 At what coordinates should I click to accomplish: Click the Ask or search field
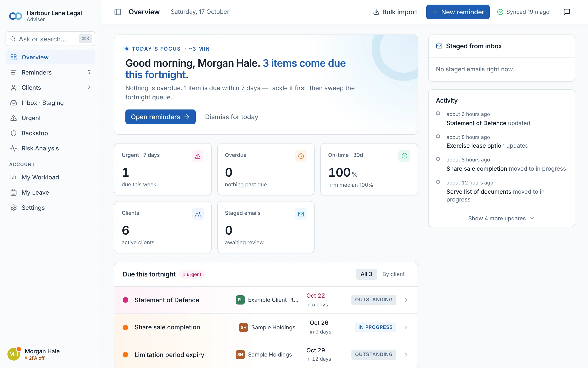(50, 39)
